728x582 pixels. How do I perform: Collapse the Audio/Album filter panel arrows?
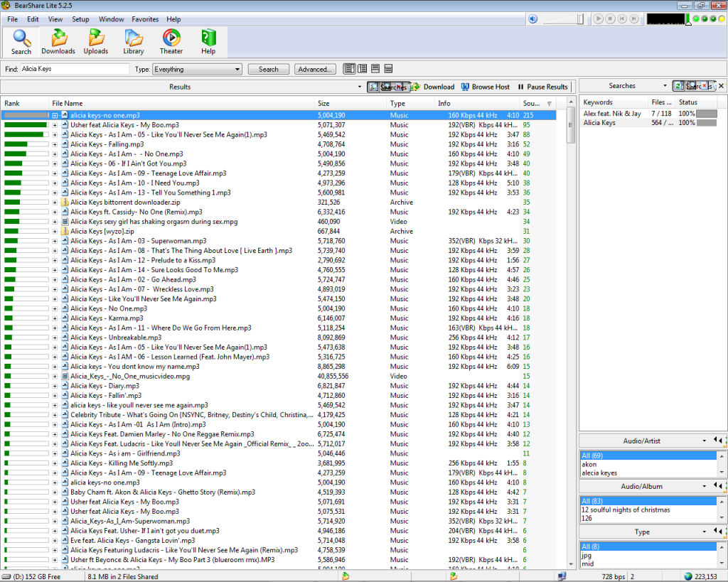[x=718, y=485]
